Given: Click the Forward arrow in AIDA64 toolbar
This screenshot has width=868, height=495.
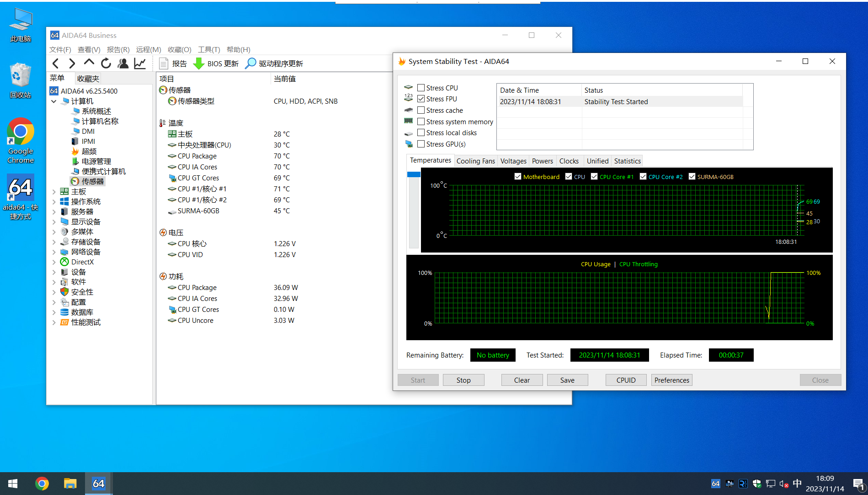Looking at the screenshot, I should click(72, 63).
